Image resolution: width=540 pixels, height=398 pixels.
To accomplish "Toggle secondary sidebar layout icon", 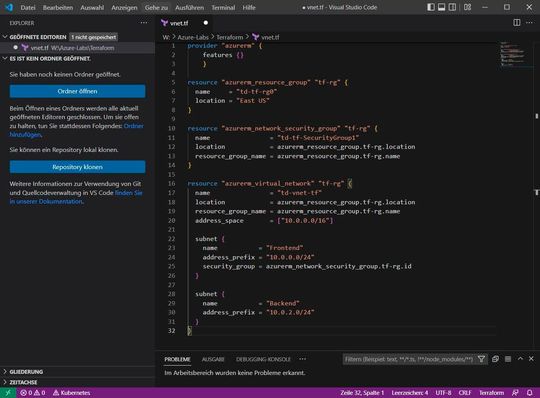I will (452, 7).
